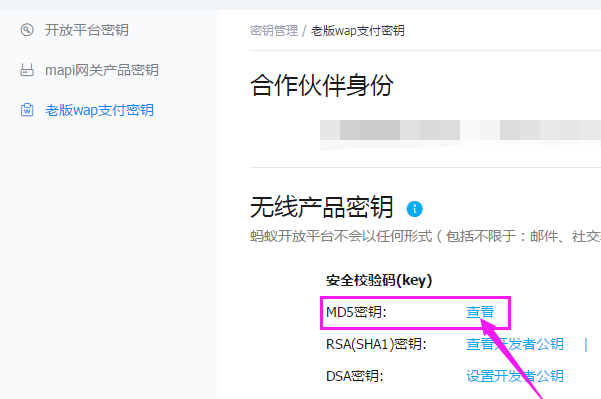Click the 开放平台密钥 key icon
The width and height of the screenshot is (601, 399).
[x=27, y=30]
